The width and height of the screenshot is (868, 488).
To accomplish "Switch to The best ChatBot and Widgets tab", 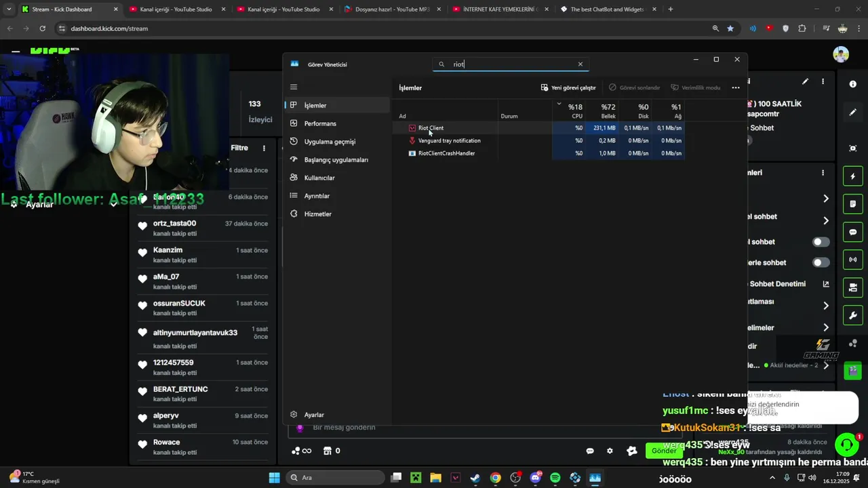I will coord(608,9).
